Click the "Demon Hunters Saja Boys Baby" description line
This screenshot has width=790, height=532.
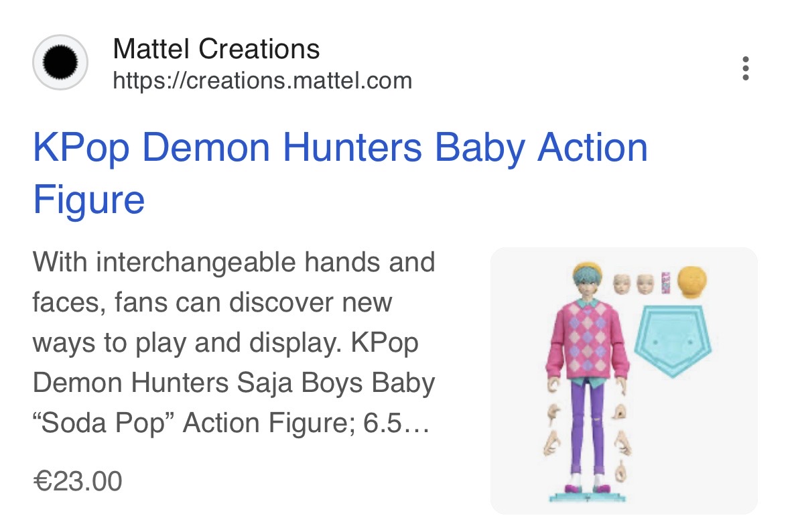click(234, 383)
